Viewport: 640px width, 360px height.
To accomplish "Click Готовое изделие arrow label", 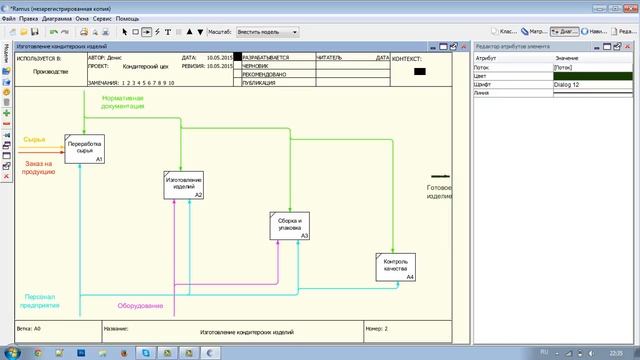I will click(439, 192).
